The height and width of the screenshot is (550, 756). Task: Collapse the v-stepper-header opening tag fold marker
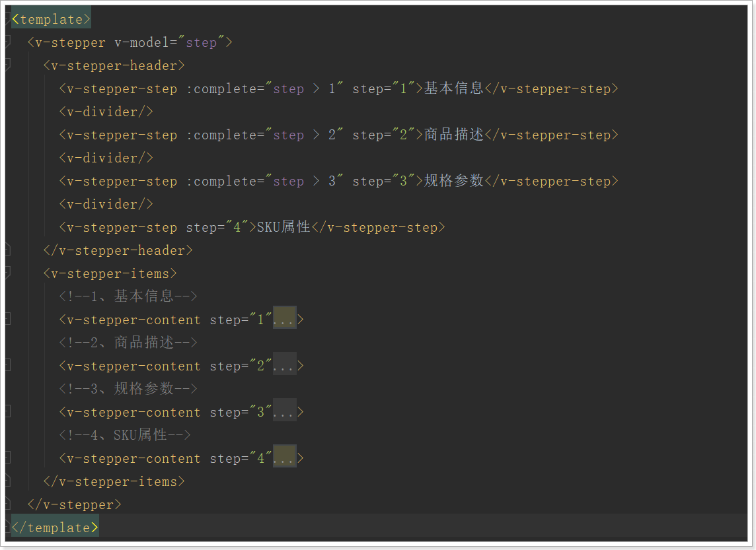coord(7,65)
